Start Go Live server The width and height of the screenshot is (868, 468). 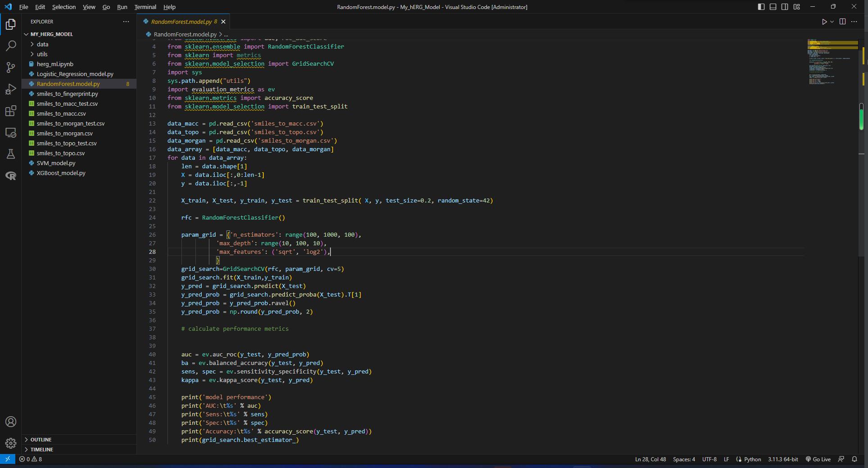click(x=818, y=459)
